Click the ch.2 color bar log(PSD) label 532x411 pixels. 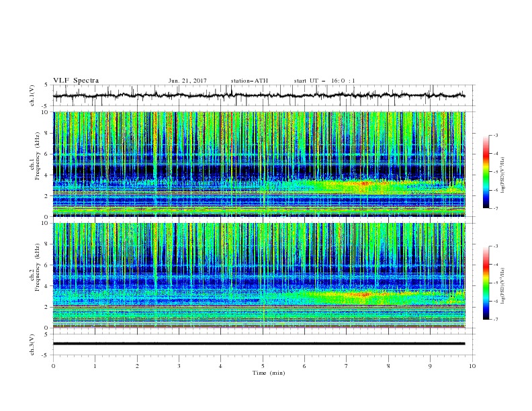pos(503,286)
